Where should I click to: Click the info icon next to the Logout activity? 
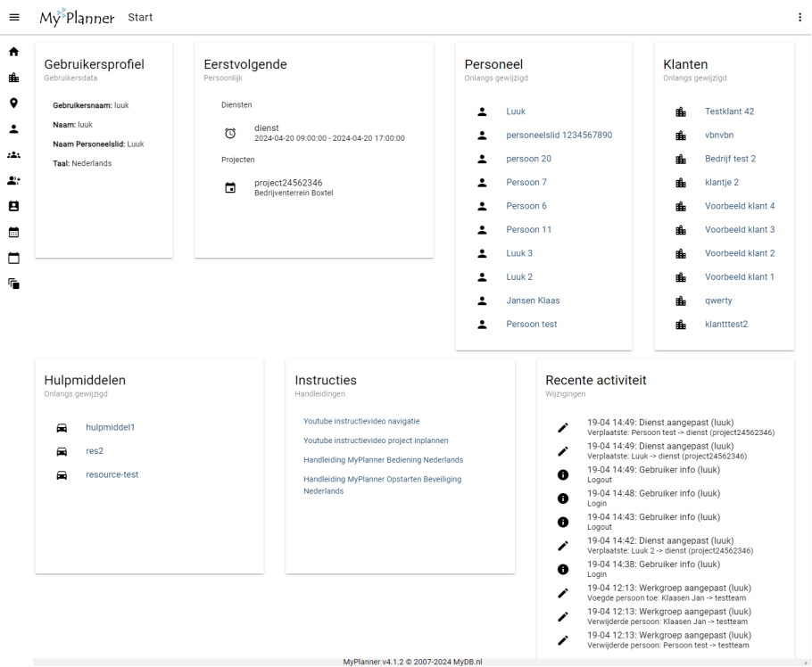point(563,475)
